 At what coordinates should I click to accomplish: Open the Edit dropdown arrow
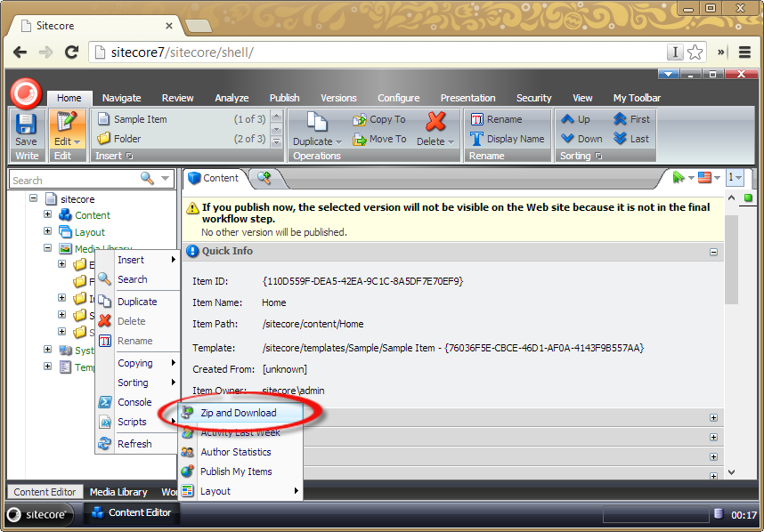click(x=77, y=142)
